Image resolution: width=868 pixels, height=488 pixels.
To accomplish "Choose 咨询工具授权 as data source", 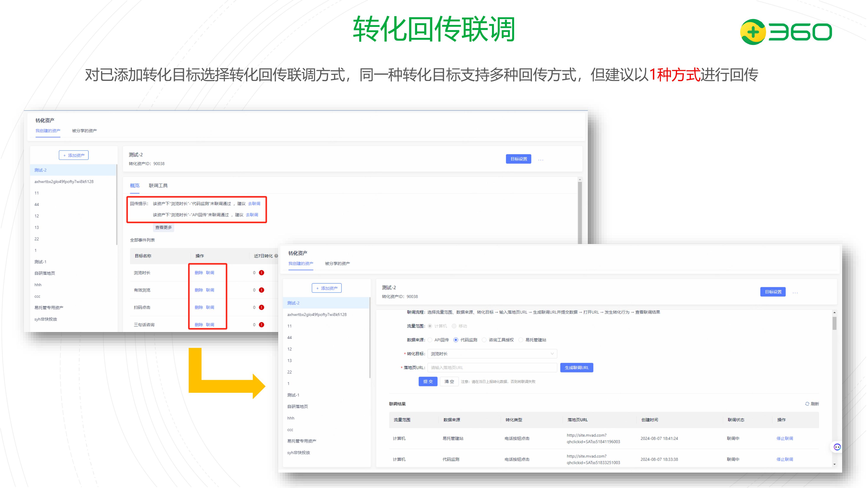I will 484,340.
